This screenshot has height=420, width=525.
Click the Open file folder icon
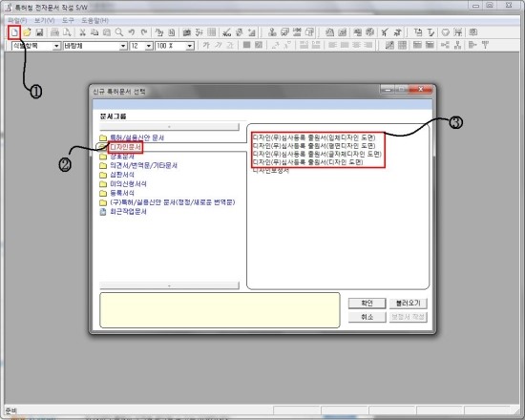tap(27, 32)
